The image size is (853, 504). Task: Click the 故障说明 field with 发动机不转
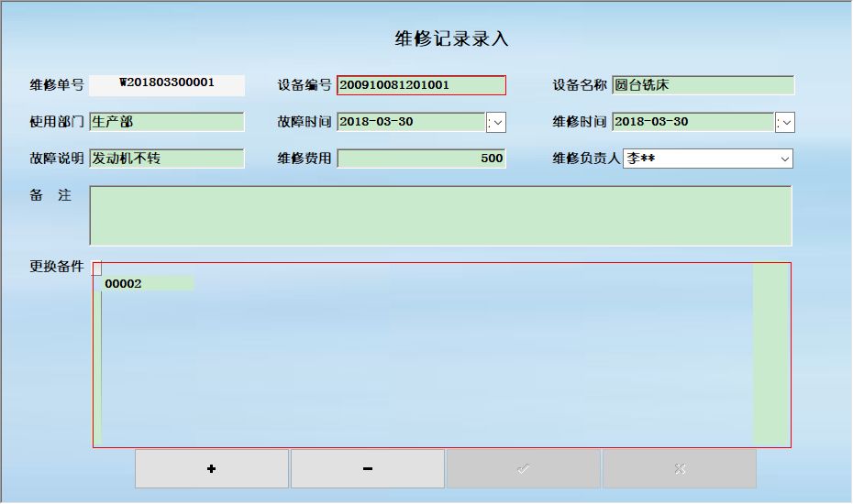[167, 159]
